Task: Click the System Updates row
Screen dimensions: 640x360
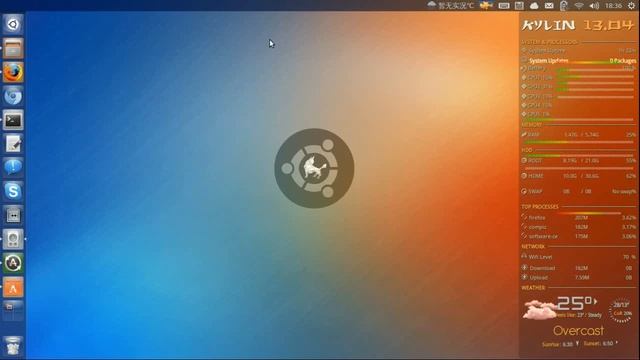Action: pos(578,60)
